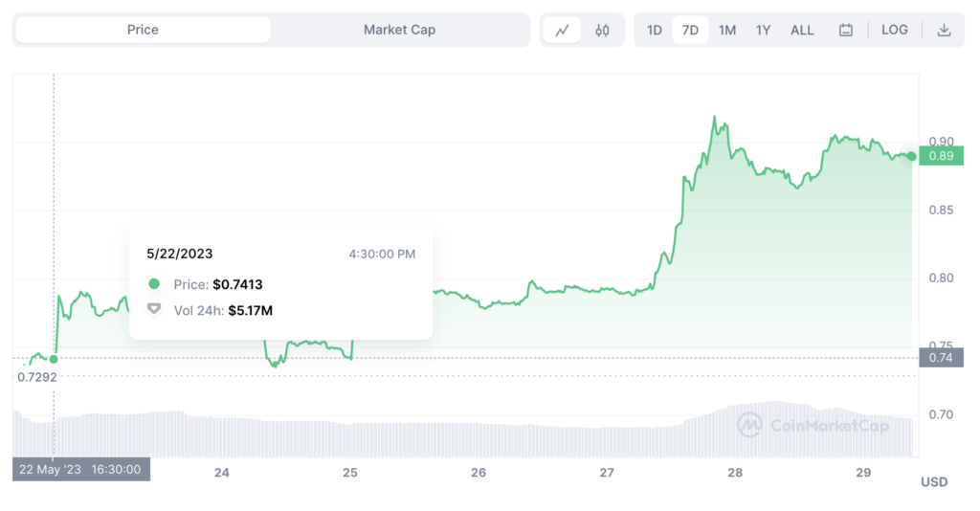
Task: Toggle LOG scale on chart
Action: pos(895,30)
